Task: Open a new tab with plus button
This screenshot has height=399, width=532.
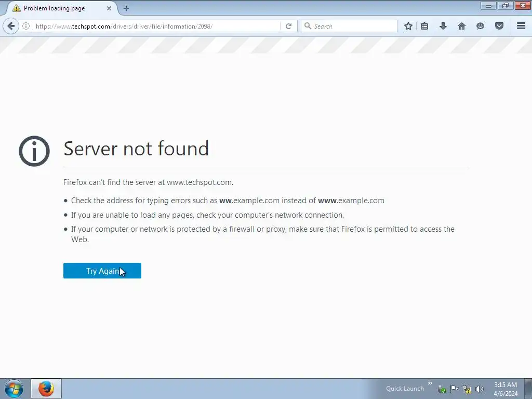Action: [x=126, y=8]
